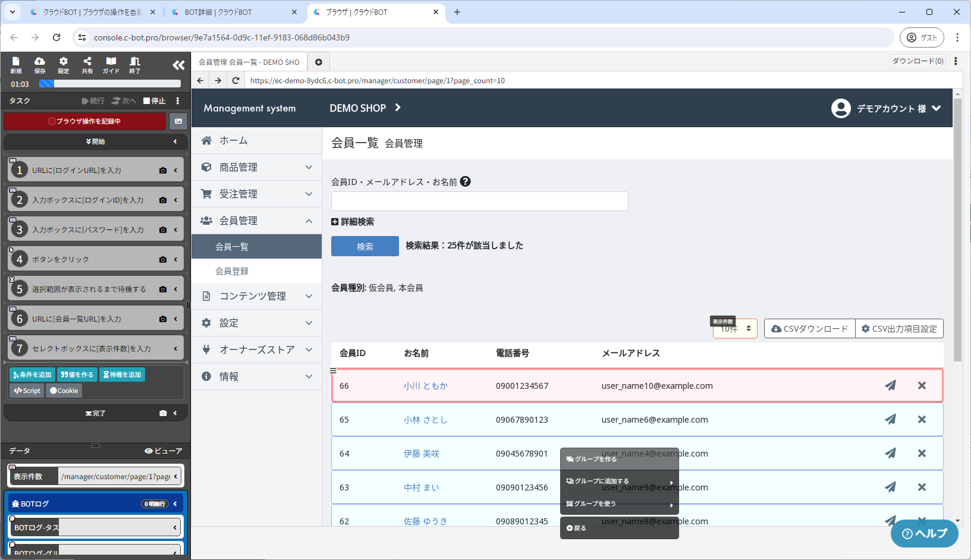Expand the 商品管理 sidebar menu

tap(257, 167)
